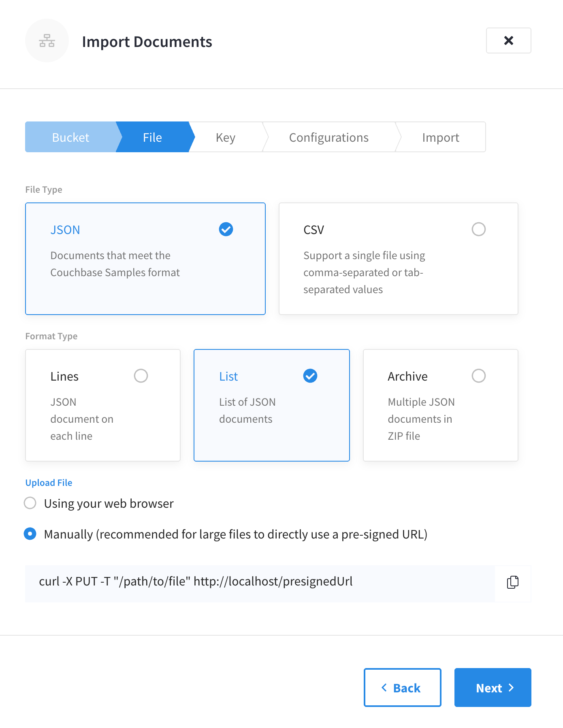Proceed with the Next button

point(493,688)
